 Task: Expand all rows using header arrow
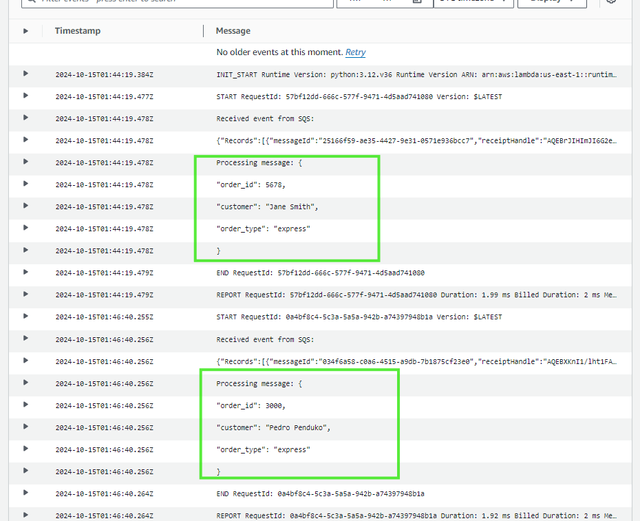pyautogui.click(x=26, y=31)
